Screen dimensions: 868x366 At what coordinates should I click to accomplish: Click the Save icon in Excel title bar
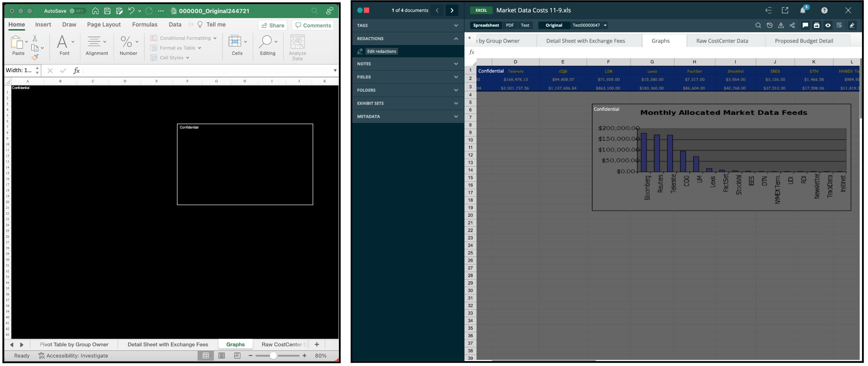107,11
